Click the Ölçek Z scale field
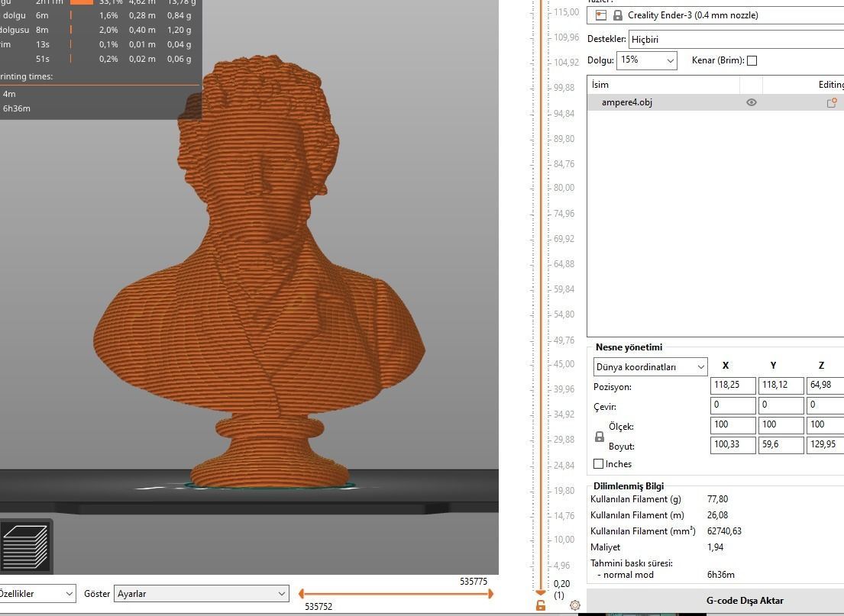Image resolution: width=844 pixels, height=616 pixels. pos(825,425)
